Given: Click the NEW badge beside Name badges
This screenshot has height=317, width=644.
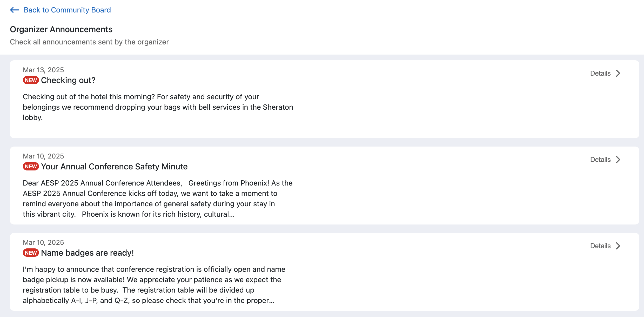Looking at the screenshot, I should (31, 253).
